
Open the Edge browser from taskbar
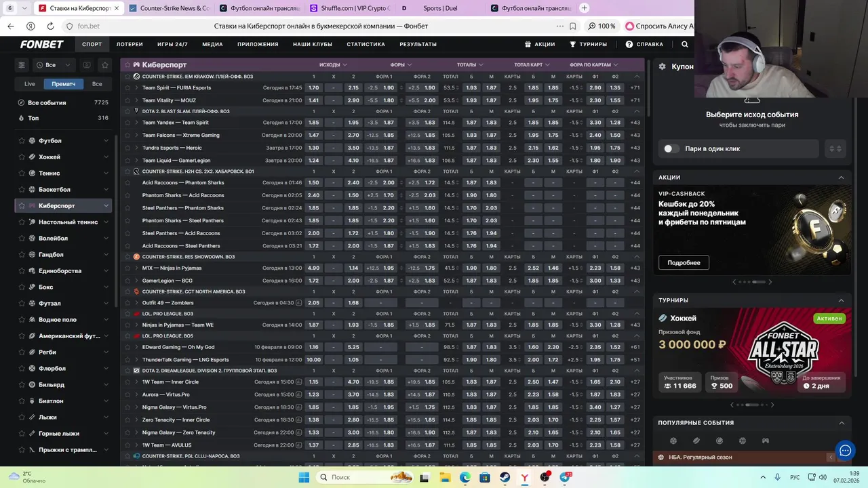465,477
